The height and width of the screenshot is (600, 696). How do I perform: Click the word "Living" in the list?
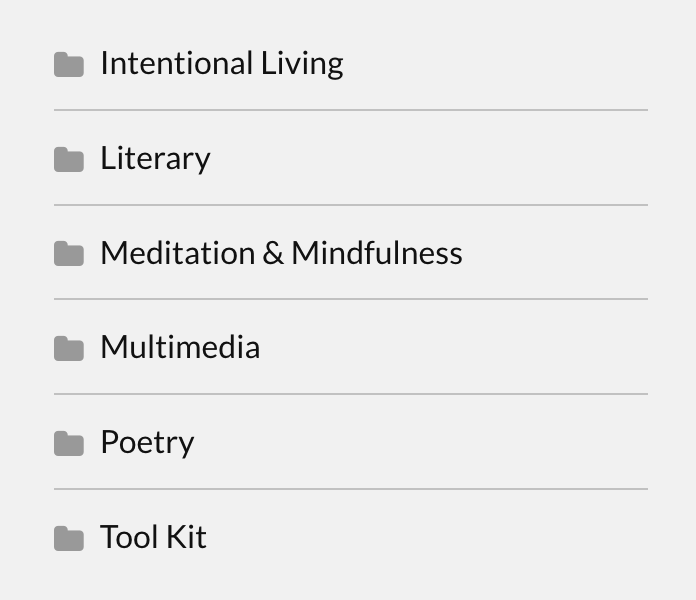point(302,64)
